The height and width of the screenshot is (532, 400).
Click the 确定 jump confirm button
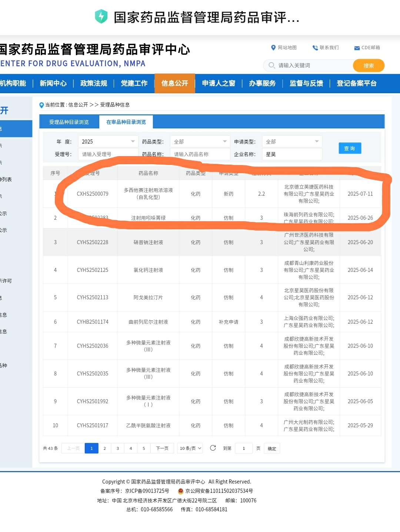coord(272,448)
